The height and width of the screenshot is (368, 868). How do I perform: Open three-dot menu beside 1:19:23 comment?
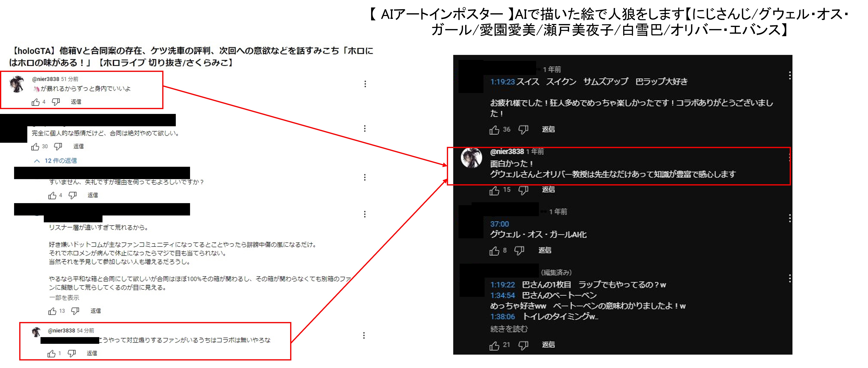tap(790, 75)
